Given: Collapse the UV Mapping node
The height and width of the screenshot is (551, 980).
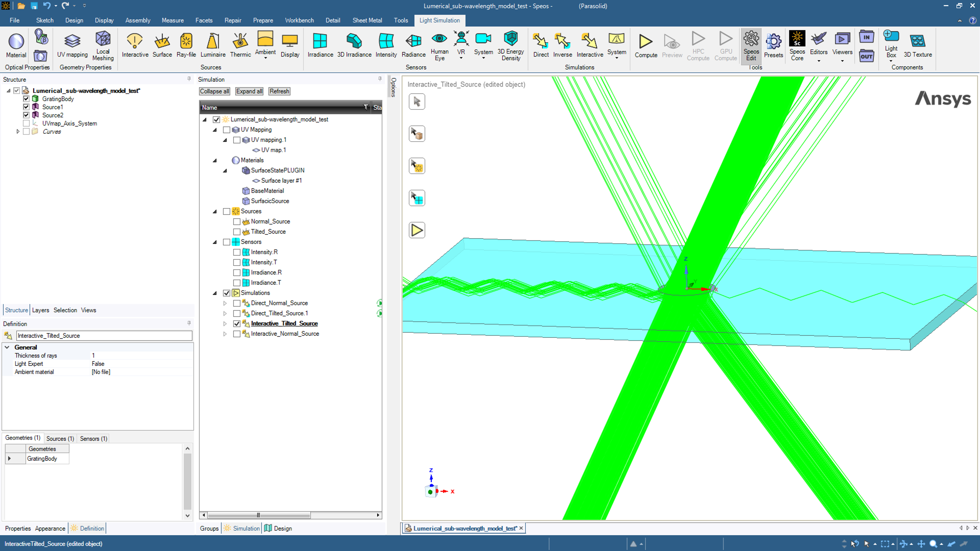Looking at the screenshot, I should click(214, 130).
